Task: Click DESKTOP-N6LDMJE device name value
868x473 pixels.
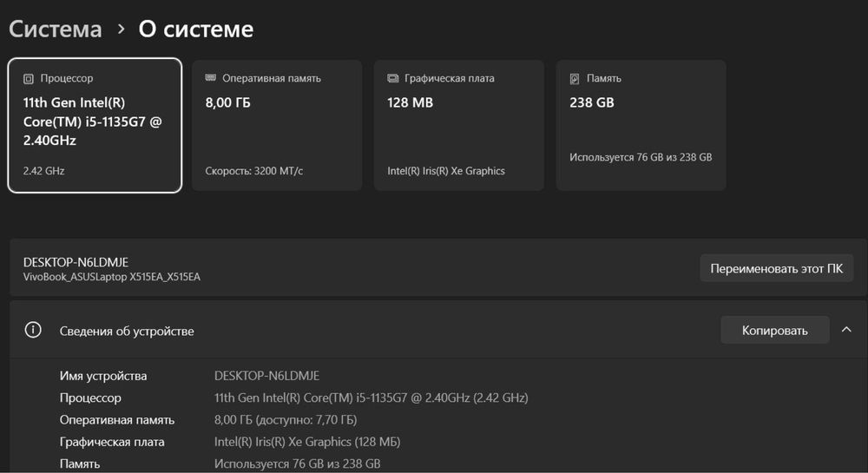Action: pyautogui.click(x=266, y=376)
